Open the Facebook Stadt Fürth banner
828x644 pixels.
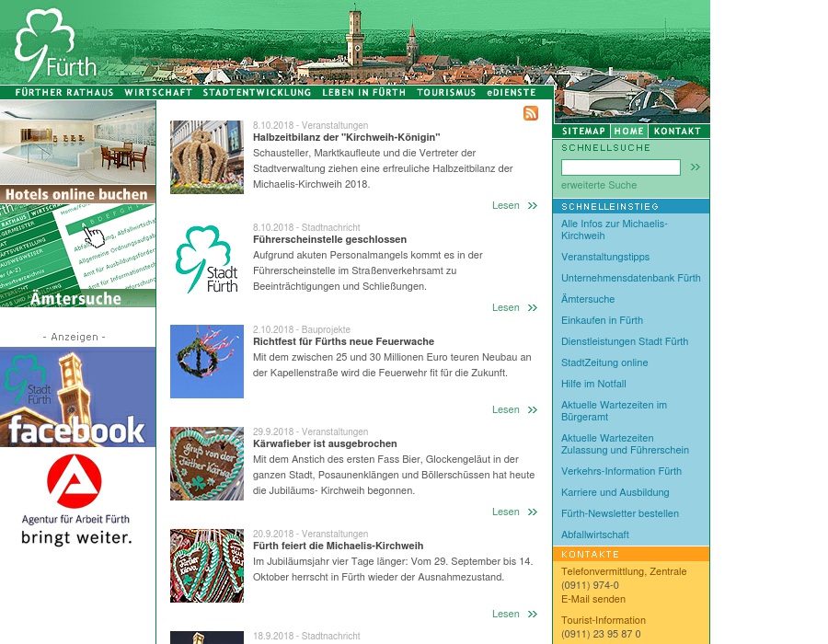click(77, 397)
